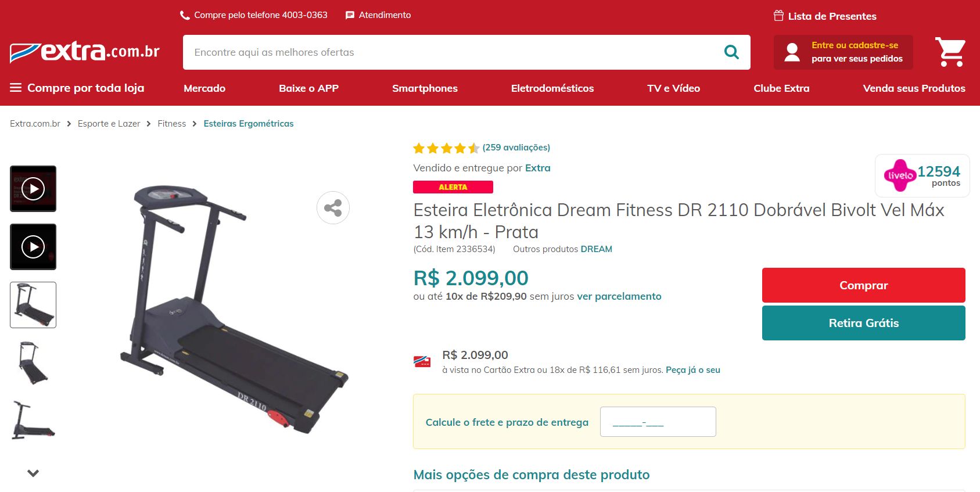The width and height of the screenshot is (980, 492).
Task: Click the Livelo points badge
Action: coord(922,175)
